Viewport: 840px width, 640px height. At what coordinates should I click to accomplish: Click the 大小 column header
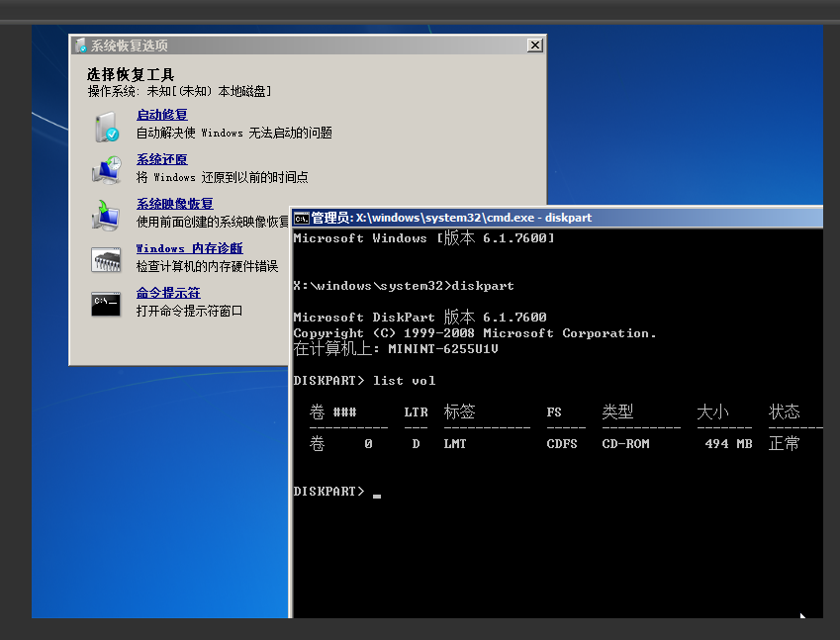(x=712, y=411)
